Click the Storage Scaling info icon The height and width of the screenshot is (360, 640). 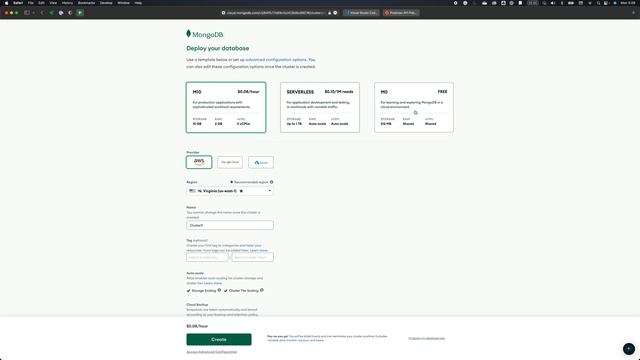click(219, 290)
